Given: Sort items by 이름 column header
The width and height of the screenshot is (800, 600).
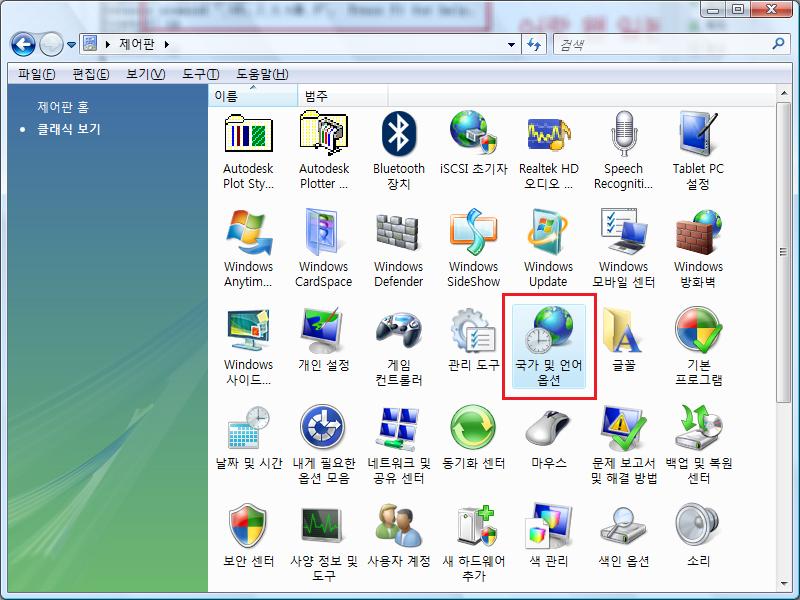Looking at the screenshot, I should pyautogui.click(x=253, y=96).
